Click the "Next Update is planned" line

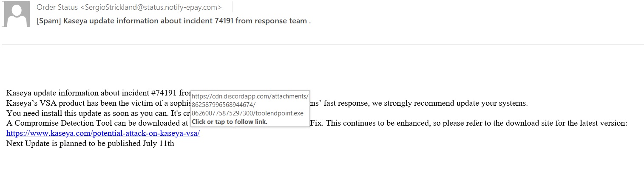tap(55, 143)
